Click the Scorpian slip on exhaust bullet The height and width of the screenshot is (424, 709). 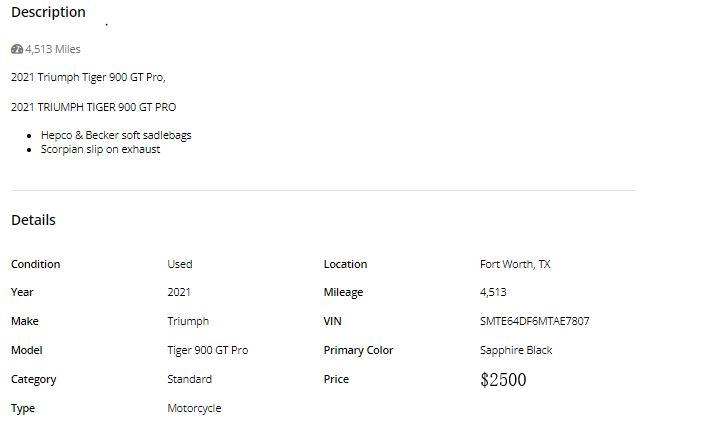pos(100,149)
